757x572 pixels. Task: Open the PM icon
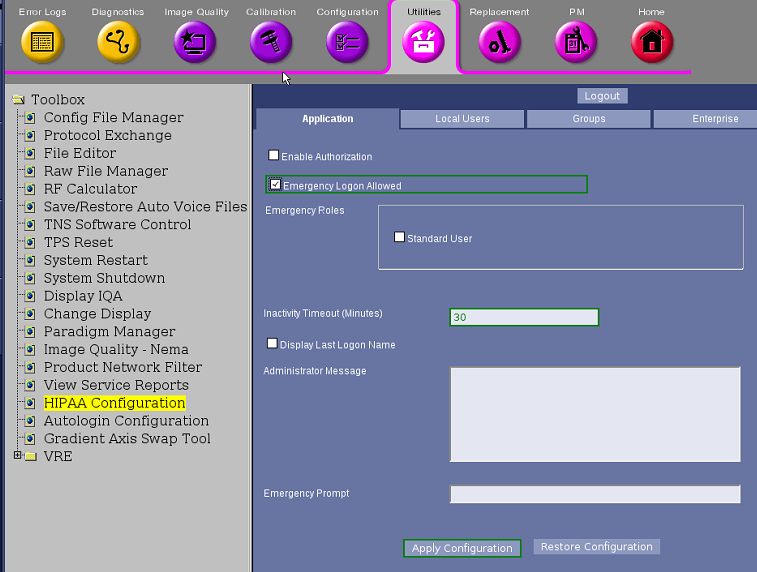(x=576, y=42)
